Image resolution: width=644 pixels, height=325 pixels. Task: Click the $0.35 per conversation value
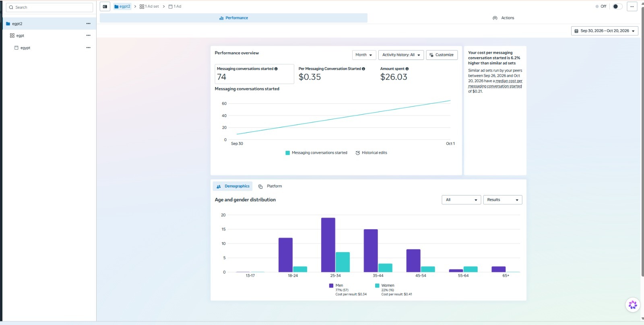point(310,77)
